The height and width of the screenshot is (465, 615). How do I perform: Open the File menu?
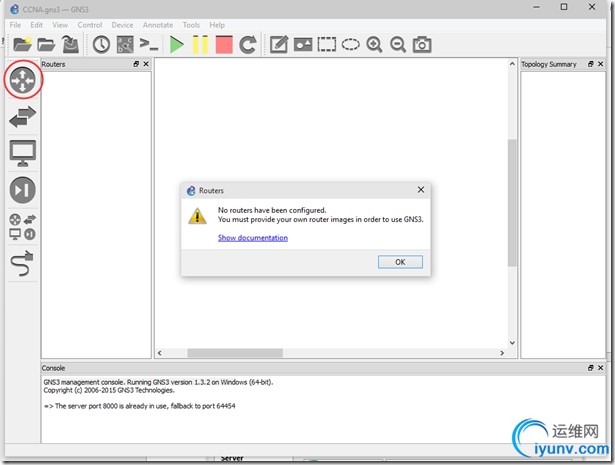[x=15, y=25]
